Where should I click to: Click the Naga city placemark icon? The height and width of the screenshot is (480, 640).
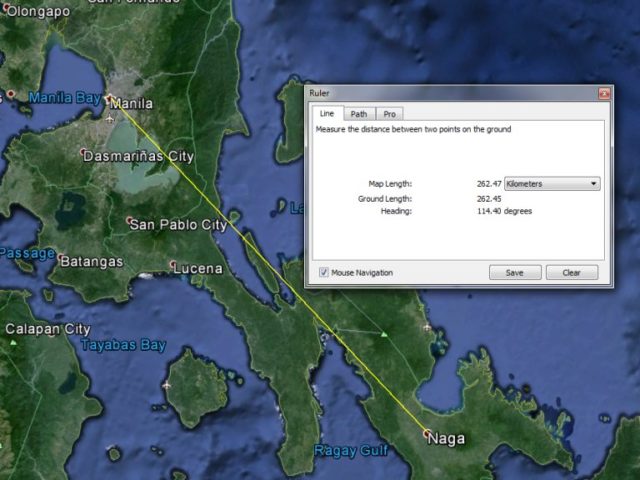coord(427,434)
